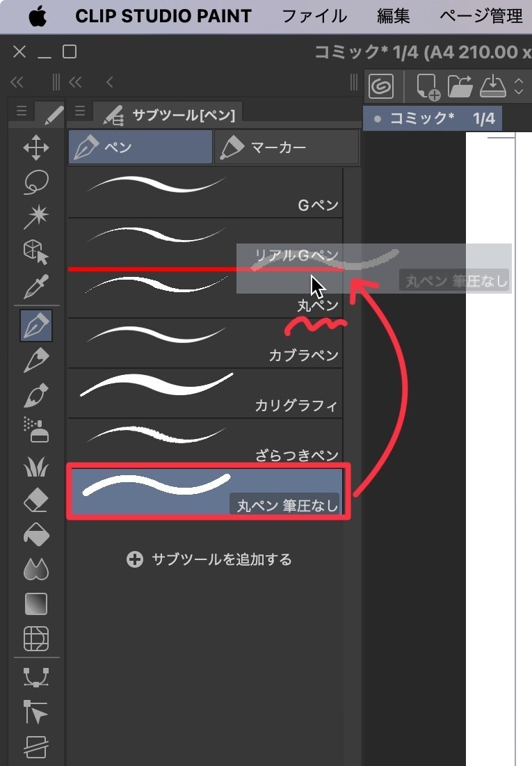Select the Move layer tool

coord(36,147)
